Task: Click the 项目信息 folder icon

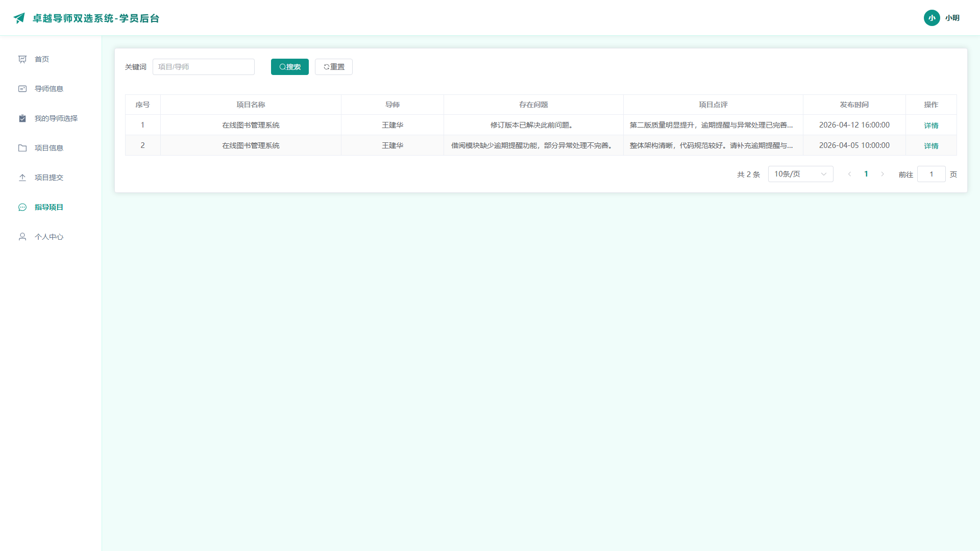Action: pyautogui.click(x=22, y=148)
